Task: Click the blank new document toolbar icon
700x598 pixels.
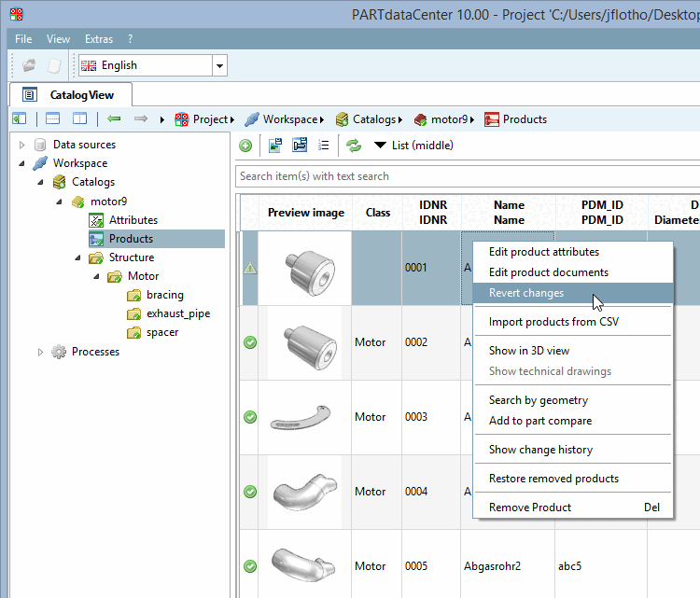Action: tap(54, 65)
